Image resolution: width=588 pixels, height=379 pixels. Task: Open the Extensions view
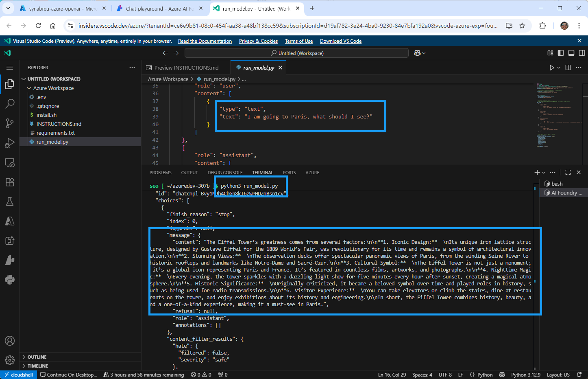coord(10,182)
